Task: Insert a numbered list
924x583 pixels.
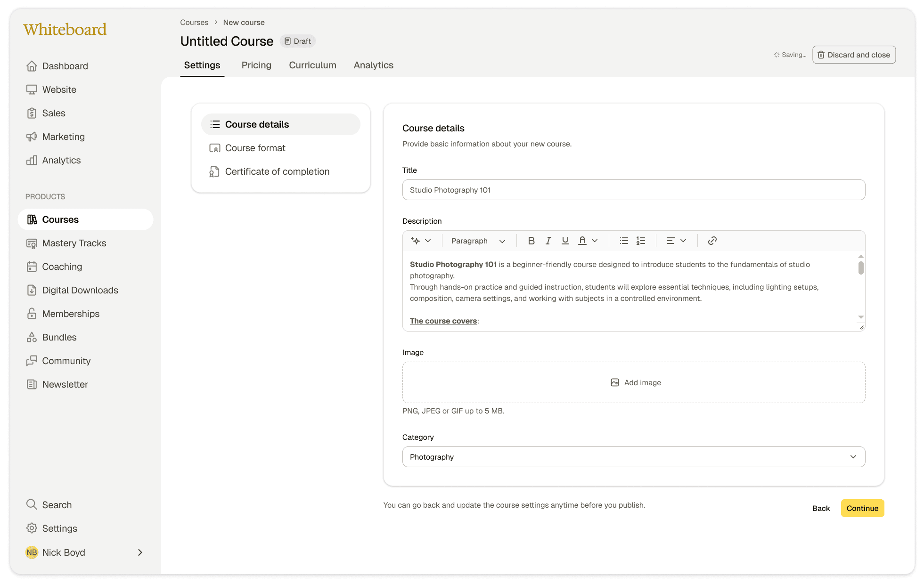Action: point(640,241)
